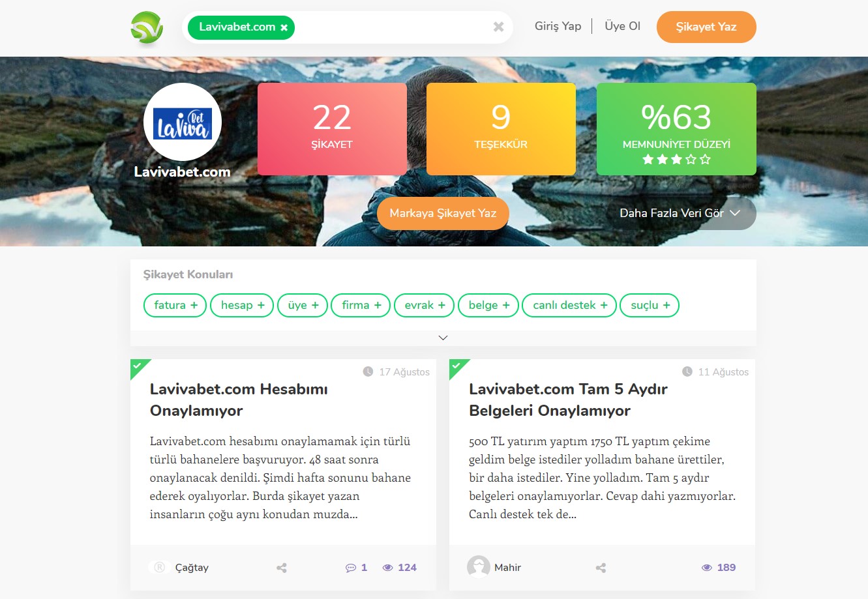Add the canlı destek topic filter
Viewport: 868px width, 599px height.
click(x=569, y=305)
